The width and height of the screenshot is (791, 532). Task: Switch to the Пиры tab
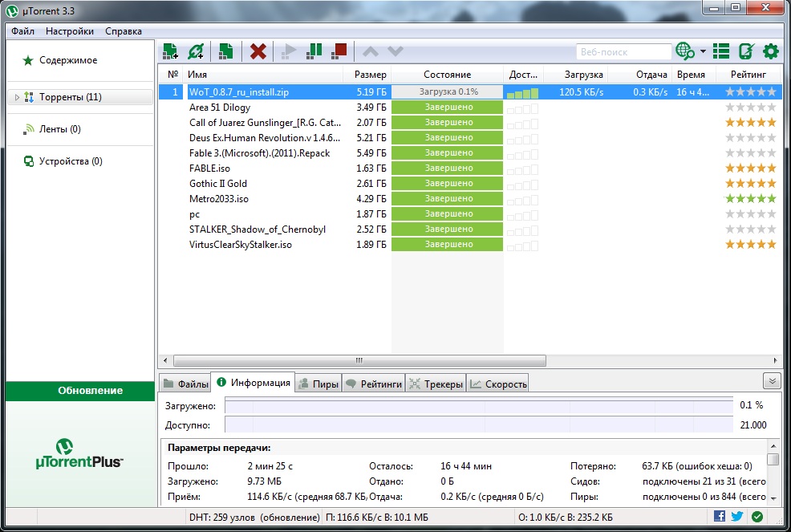[x=318, y=384]
